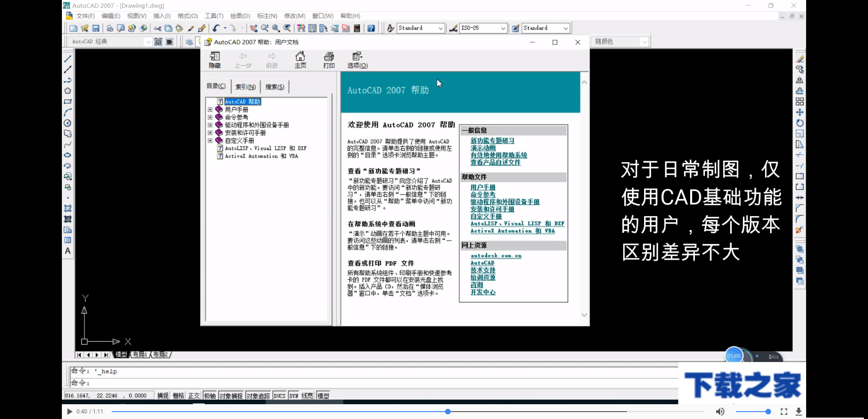Open the 随颜色 color dropdown
The height and width of the screenshot is (419, 868).
coord(645,41)
